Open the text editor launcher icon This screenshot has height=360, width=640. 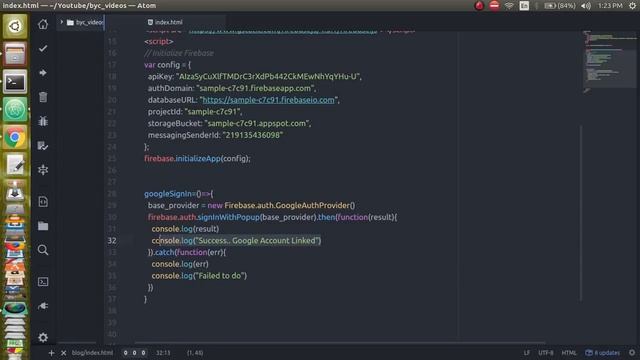click(x=15, y=165)
